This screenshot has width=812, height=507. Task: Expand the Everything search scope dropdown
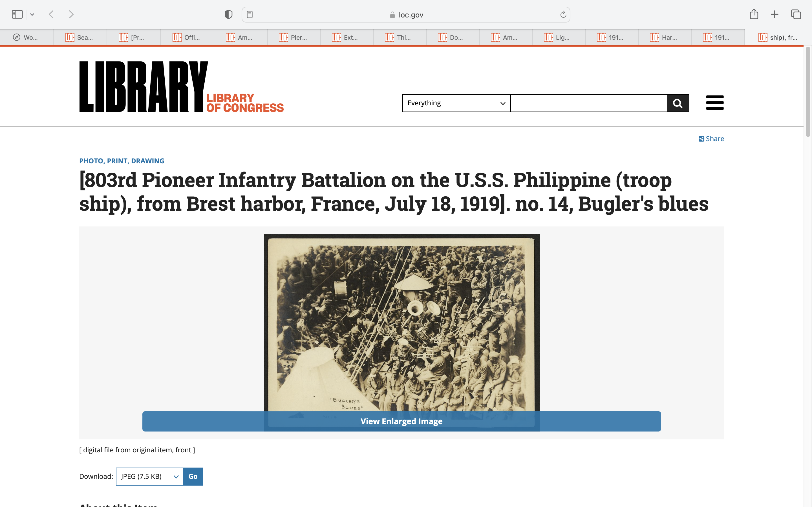click(x=456, y=103)
